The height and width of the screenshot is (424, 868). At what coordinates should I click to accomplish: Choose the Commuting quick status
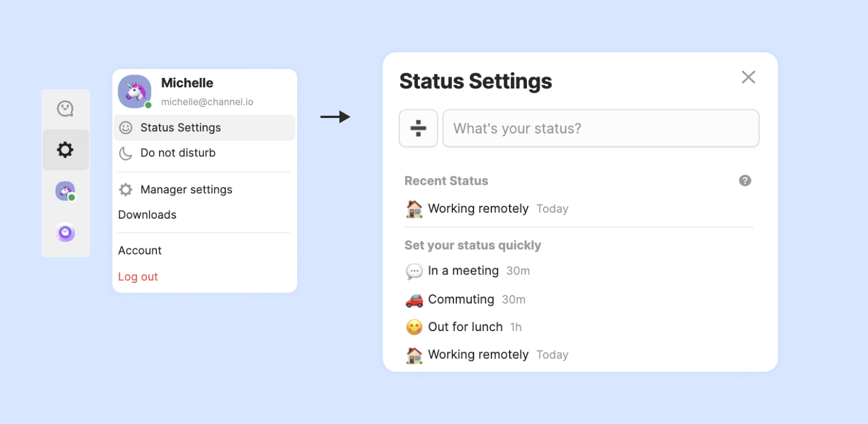coord(461,299)
